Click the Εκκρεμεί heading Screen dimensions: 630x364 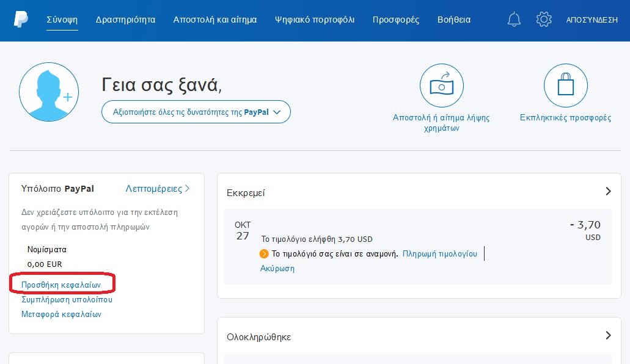[246, 193]
